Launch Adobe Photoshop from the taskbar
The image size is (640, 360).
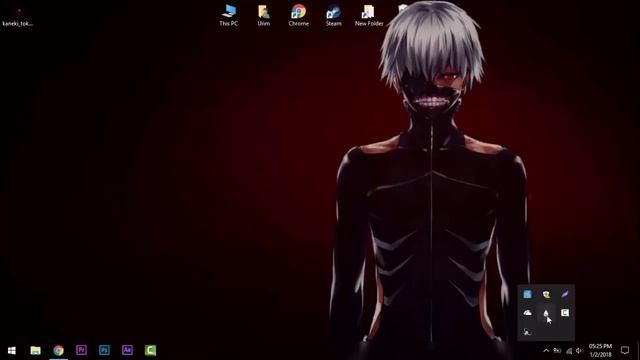(104, 350)
